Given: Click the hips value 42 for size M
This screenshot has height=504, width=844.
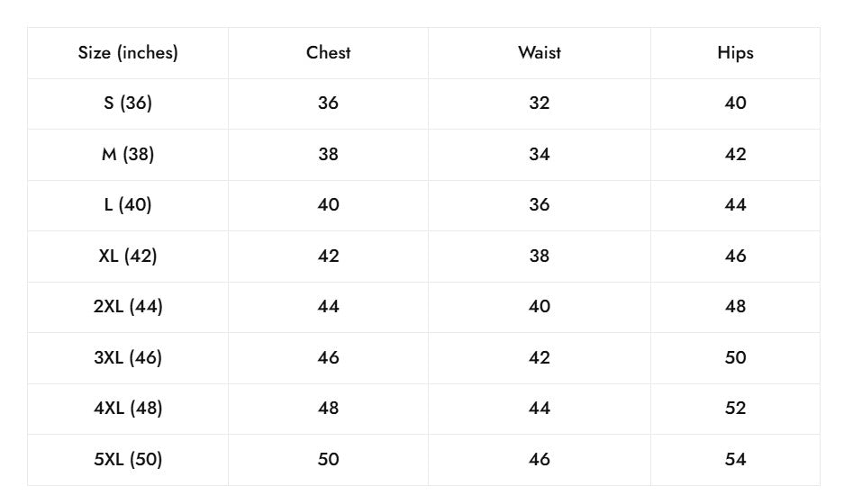Looking at the screenshot, I should pyautogui.click(x=735, y=154).
